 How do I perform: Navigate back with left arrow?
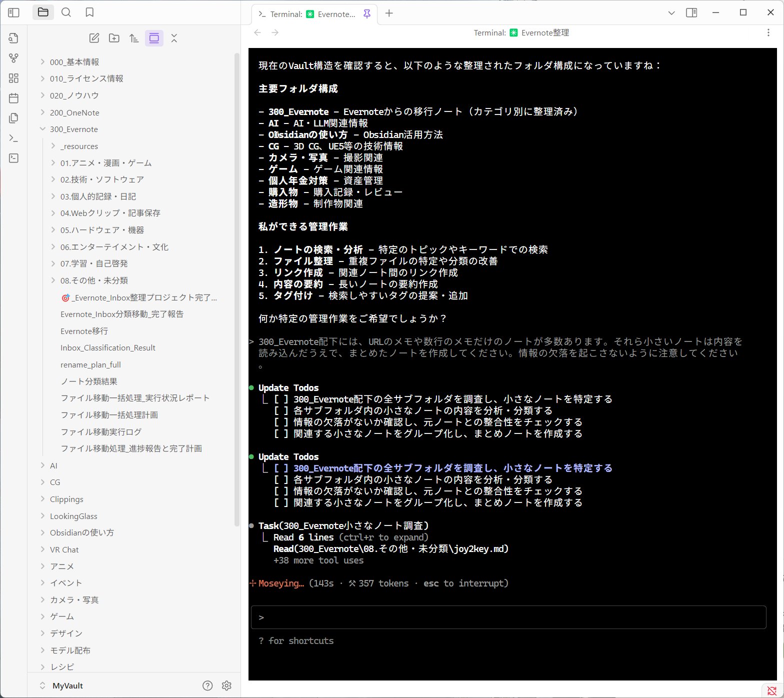(257, 32)
